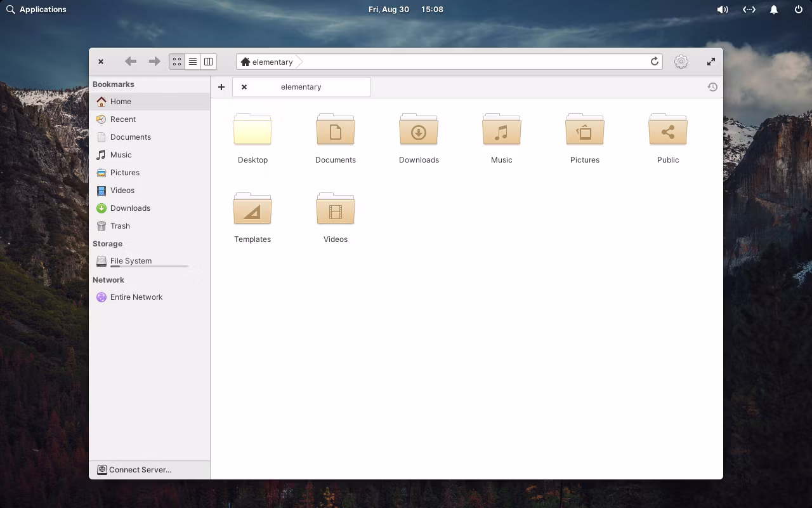Open the system volume indicator

click(723, 10)
